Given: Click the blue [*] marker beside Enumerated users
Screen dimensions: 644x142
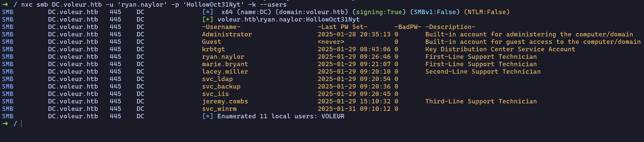Looking at the screenshot, I should pyautogui.click(x=208, y=116).
